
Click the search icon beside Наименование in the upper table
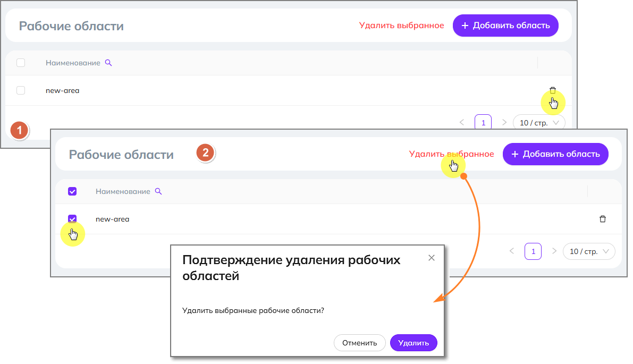(108, 63)
